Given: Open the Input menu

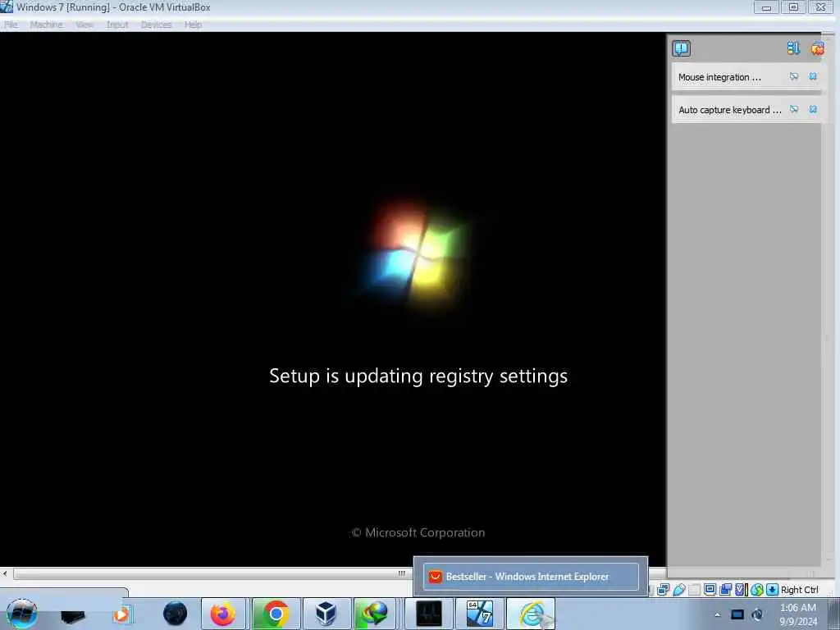Looking at the screenshot, I should tap(116, 25).
